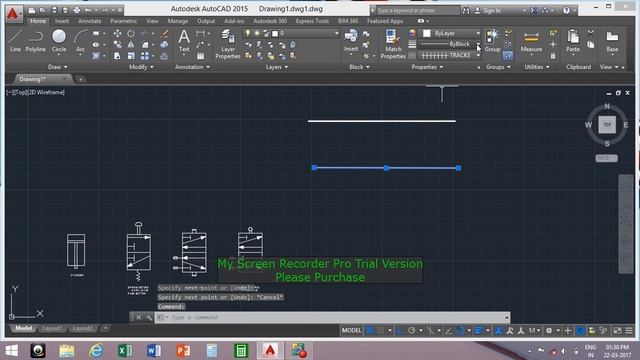Select the Stretch tool

pyautogui.click(x=118, y=56)
